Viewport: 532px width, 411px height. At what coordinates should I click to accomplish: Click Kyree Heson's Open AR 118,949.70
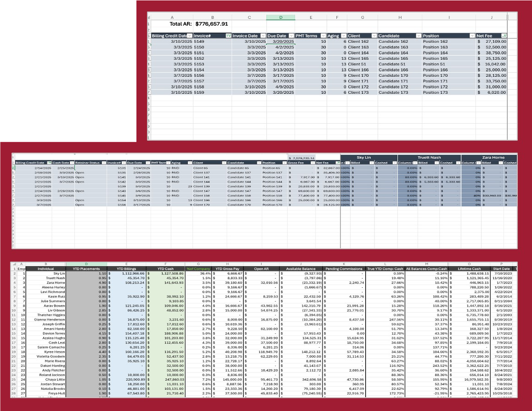261,352
